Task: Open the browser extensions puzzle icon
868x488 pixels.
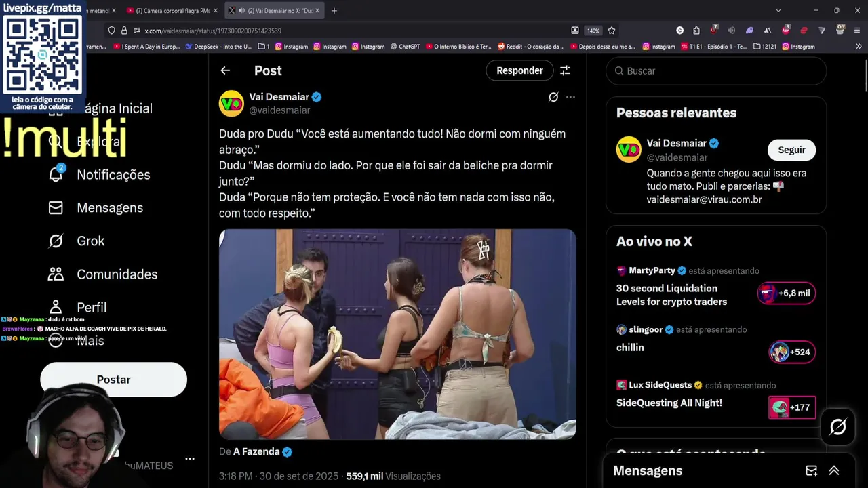Action: (696, 30)
